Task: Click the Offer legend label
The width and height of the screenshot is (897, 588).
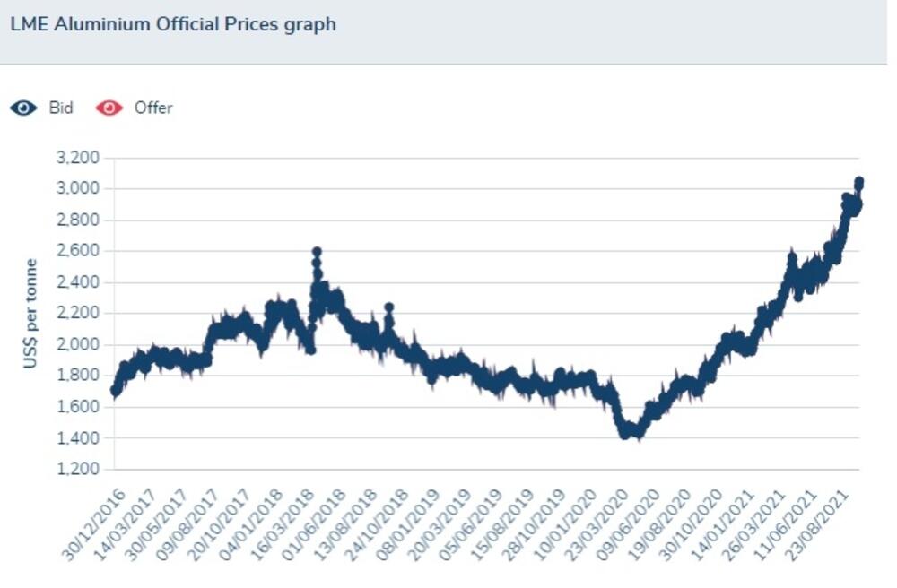Action: (152, 108)
